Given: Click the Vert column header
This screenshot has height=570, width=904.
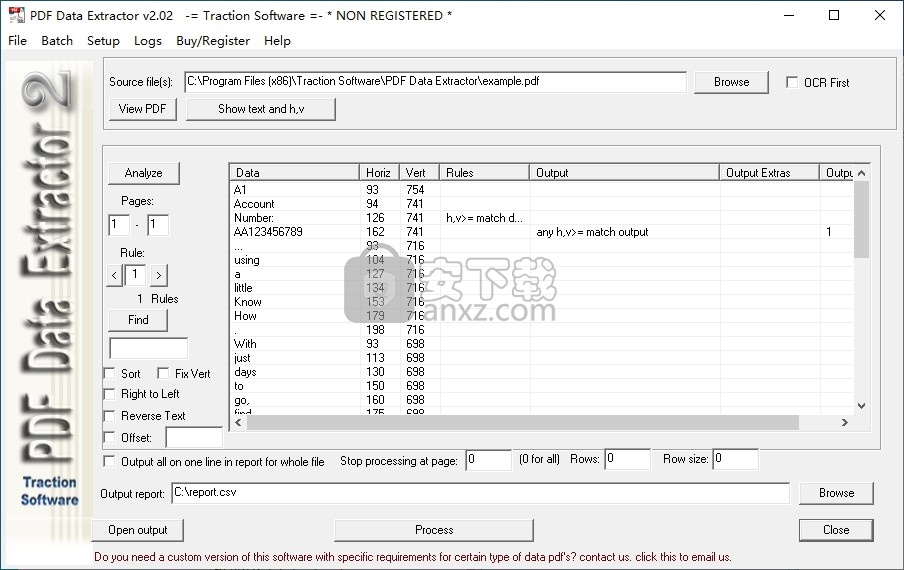Looking at the screenshot, I should [x=419, y=173].
